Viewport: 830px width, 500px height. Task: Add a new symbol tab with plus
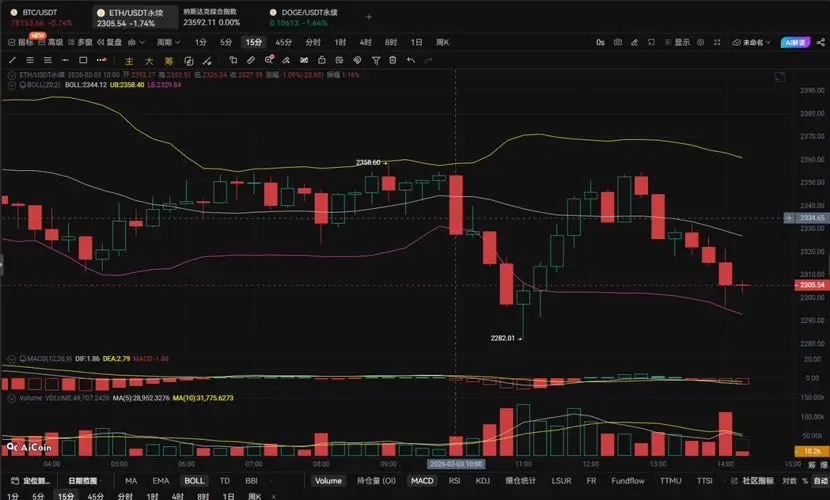pos(369,17)
